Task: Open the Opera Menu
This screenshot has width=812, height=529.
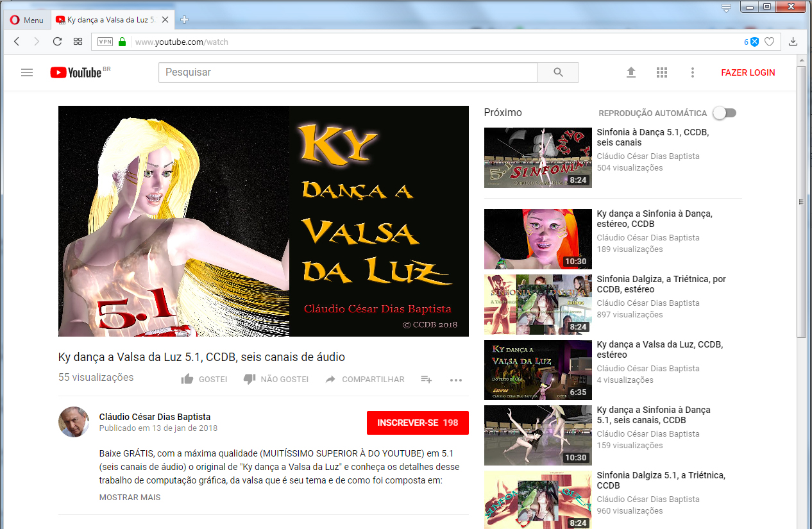Action: [x=27, y=20]
